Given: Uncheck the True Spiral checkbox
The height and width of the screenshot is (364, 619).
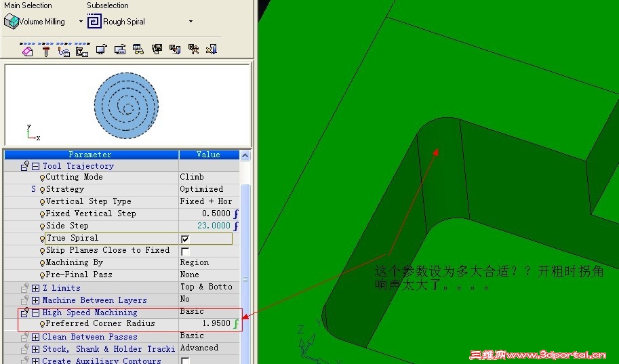Looking at the screenshot, I should [x=185, y=239].
